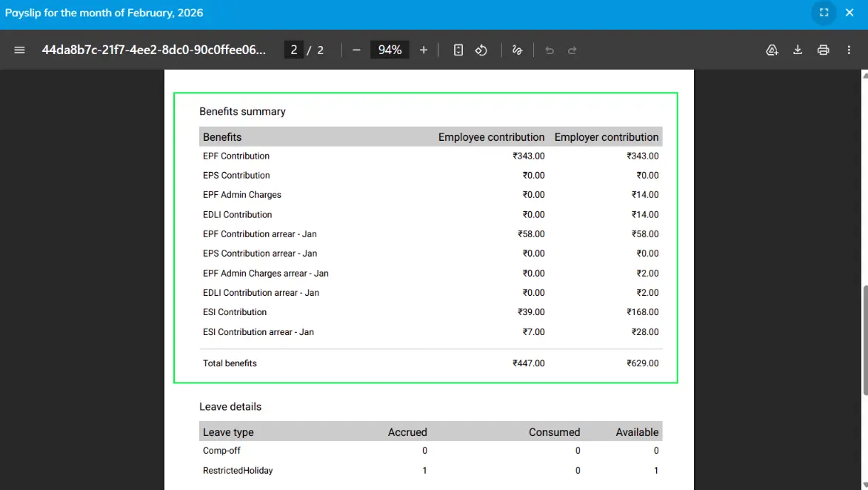Zoom out with the minus button
The height and width of the screenshot is (490, 868).
coord(356,50)
